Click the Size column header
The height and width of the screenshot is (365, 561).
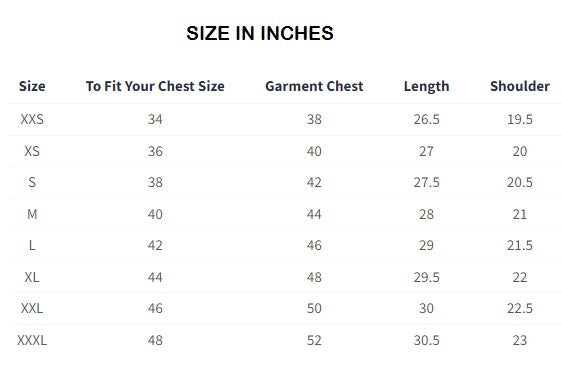pyautogui.click(x=32, y=86)
